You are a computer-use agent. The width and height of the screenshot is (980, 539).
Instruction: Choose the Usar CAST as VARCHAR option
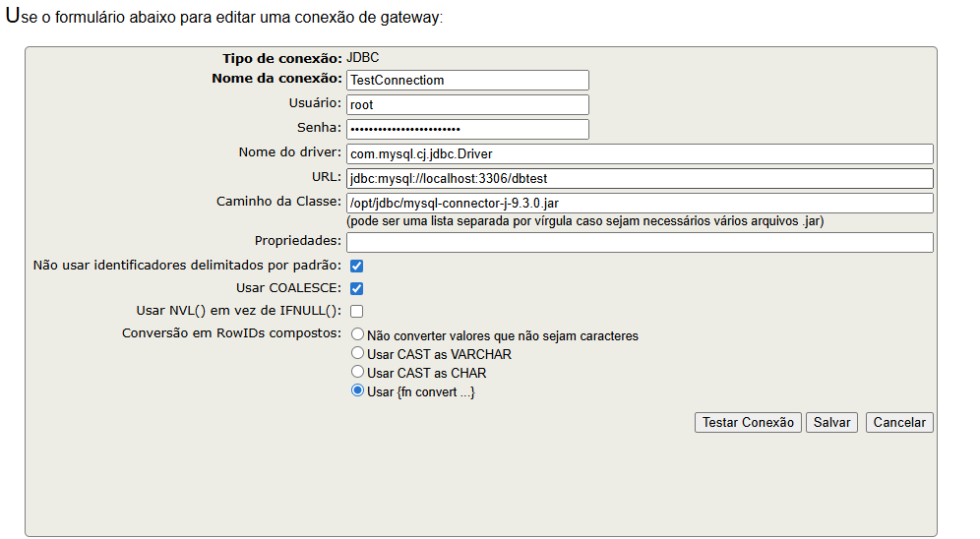click(x=358, y=354)
